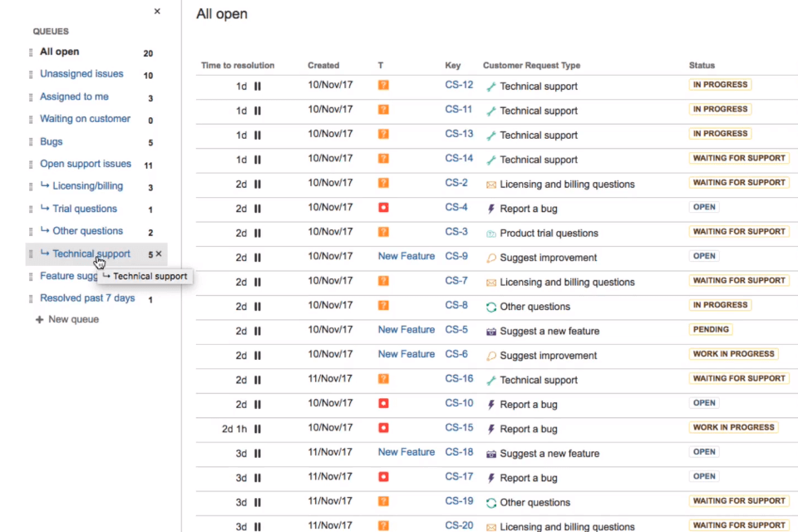Viewport: 798px width, 532px height.
Task: Sort issues by the Created column header
Action: click(323, 65)
